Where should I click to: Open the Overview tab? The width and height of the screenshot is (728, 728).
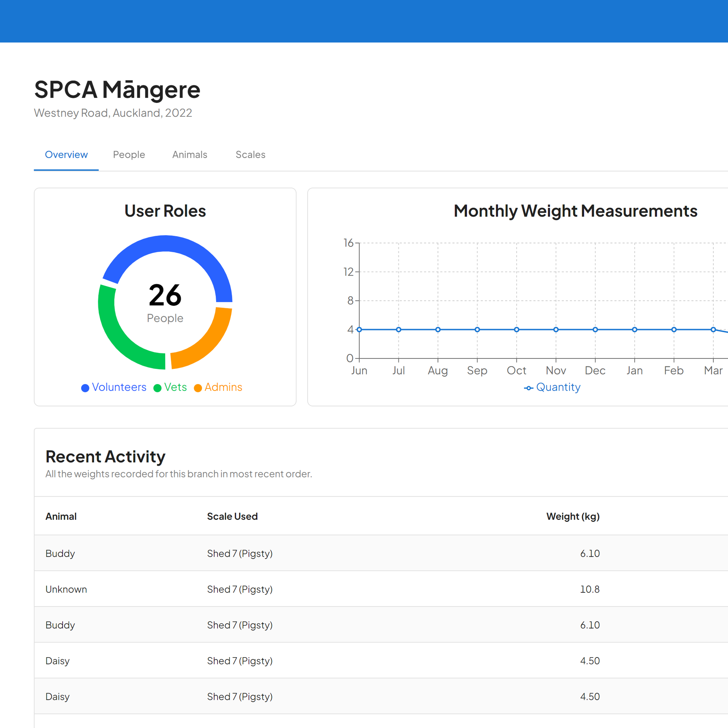pos(66,154)
